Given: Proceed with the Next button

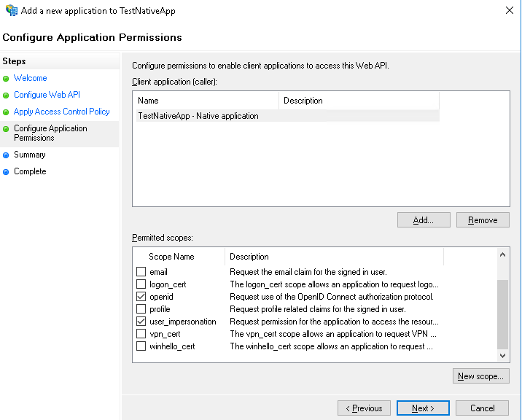Looking at the screenshot, I should coord(423,408).
